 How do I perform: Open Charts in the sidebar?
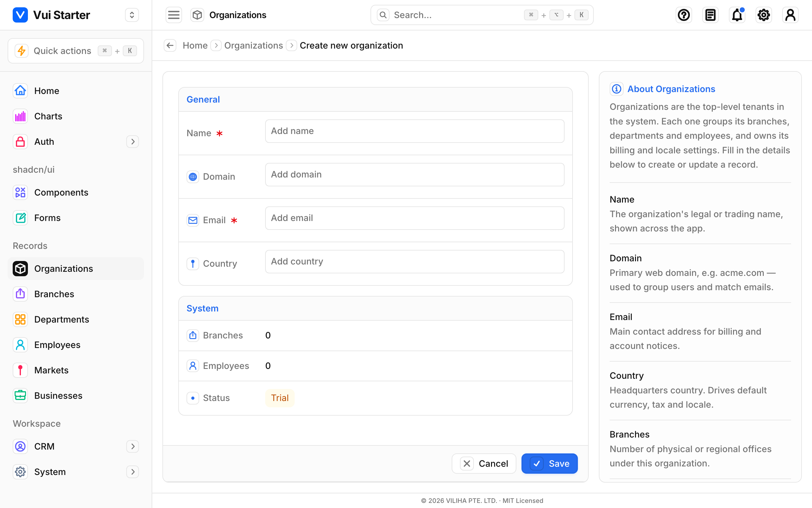(76, 116)
